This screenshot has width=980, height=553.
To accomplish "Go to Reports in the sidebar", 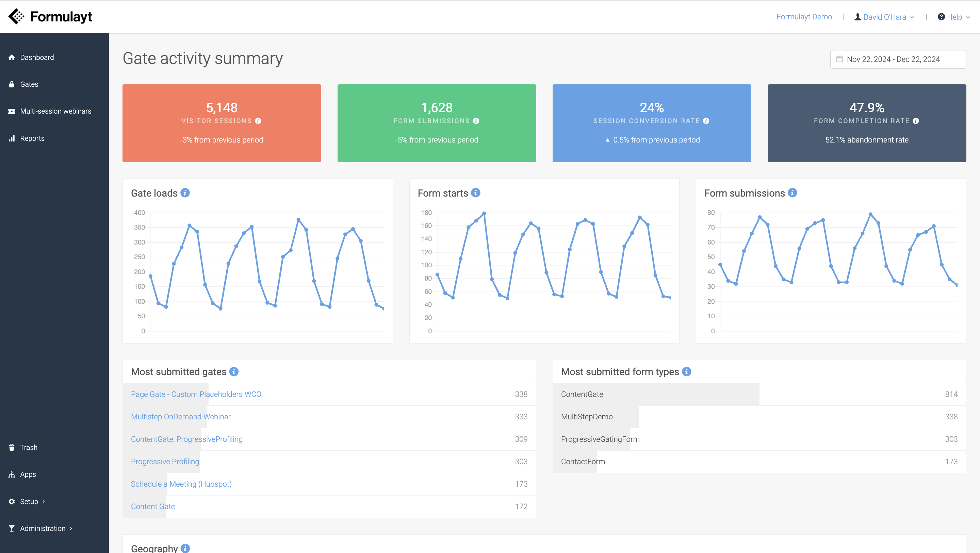I will click(32, 138).
